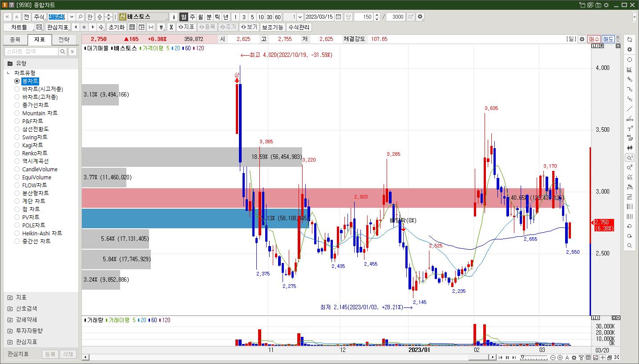Expand the 지표 tree section
Image resolution: width=639 pixels, height=364 pixels.
(x=10, y=297)
